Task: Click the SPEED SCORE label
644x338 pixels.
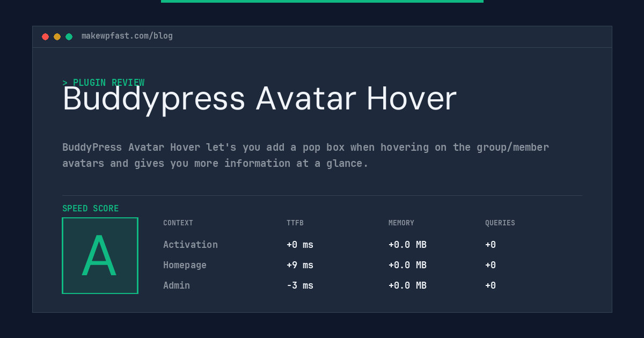Action: point(91,209)
